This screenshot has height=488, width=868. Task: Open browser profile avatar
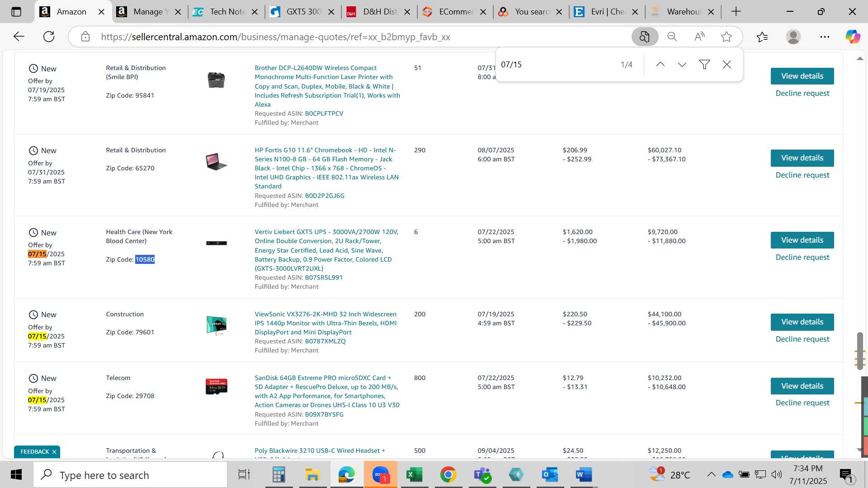tap(793, 37)
